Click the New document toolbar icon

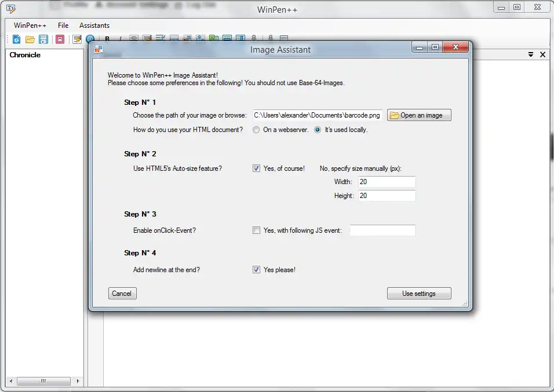tap(16, 39)
